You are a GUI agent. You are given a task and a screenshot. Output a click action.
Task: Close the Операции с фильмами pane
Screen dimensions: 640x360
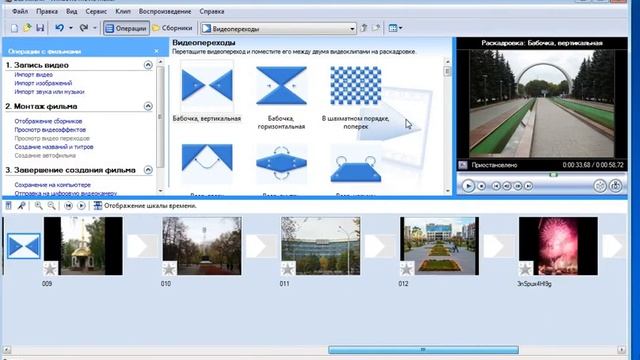click(157, 51)
